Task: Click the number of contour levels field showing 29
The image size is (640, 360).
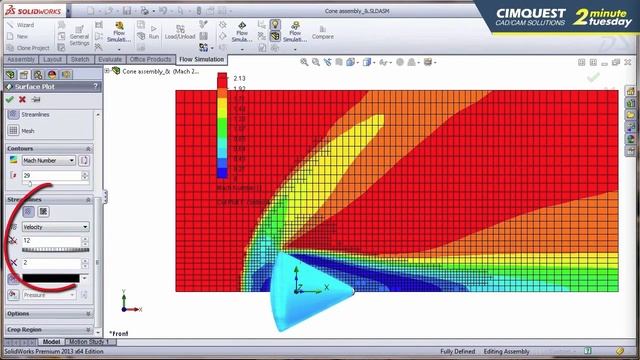Action: point(51,175)
